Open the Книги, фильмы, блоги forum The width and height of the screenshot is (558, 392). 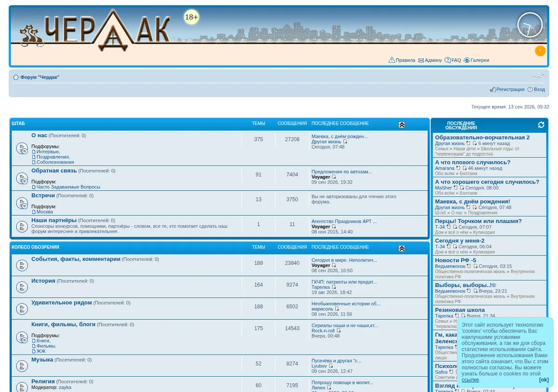63,324
